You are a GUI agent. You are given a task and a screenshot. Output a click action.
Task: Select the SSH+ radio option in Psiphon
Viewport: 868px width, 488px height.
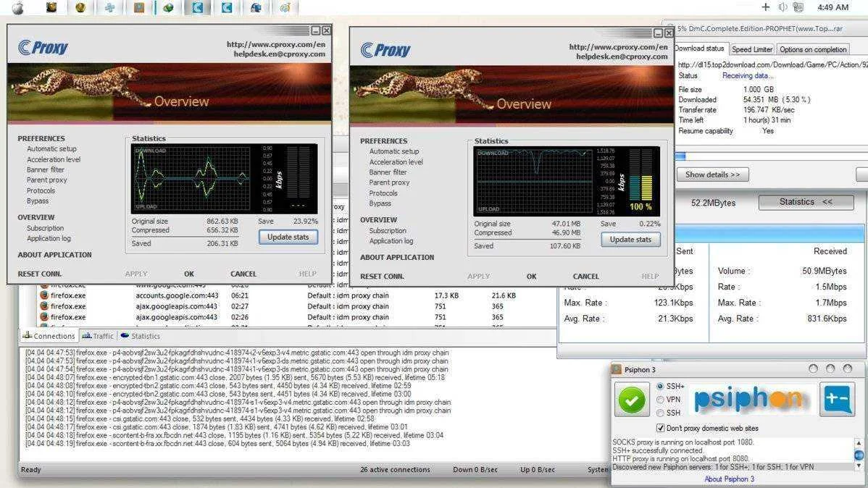tap(660, 386)
